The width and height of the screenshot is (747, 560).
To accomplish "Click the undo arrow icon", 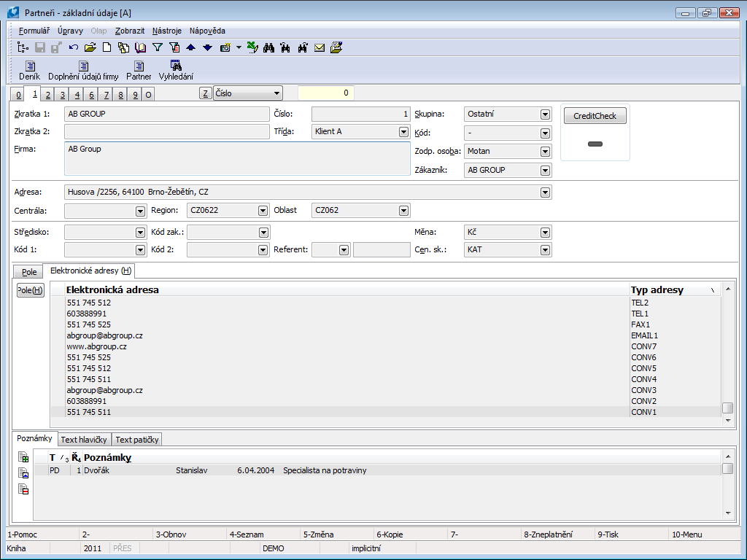I will pyautogui.click(x=74, y=48).
